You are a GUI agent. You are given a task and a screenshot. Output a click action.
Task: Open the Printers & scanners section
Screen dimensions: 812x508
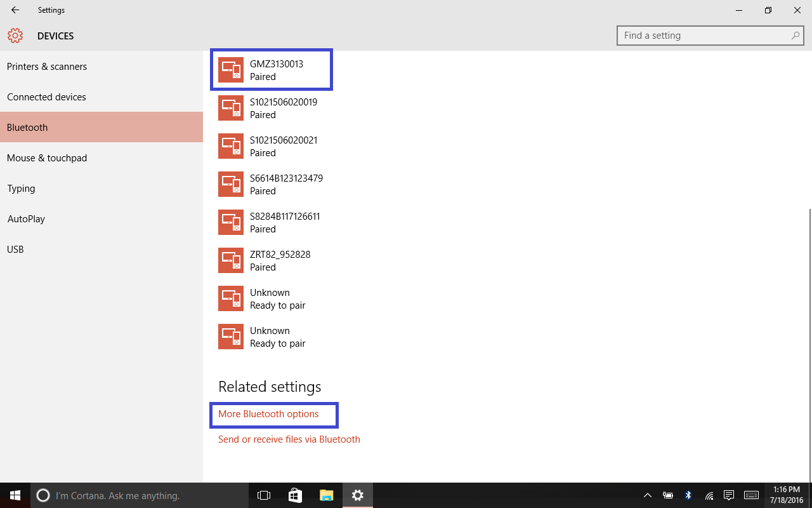point(47,67)
